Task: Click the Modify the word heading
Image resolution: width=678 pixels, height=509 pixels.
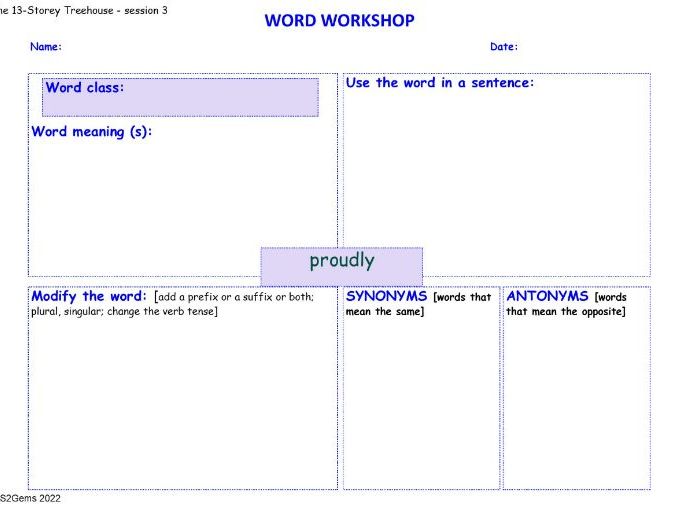Action: (x=90, y=297)
